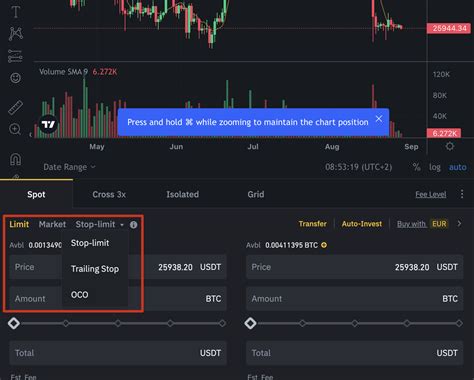Image resolution: width=474 pixels, height=380 pixels.
Task: Open the three-dot more options menu
Action: [462, 194]
